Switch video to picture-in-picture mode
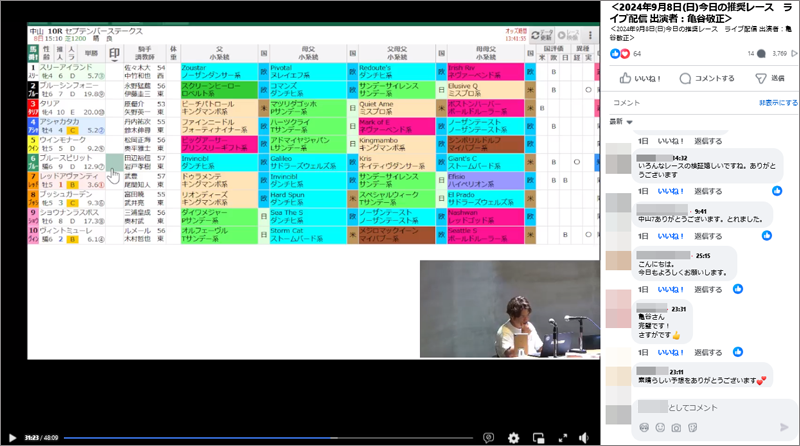 pos(538,438)
